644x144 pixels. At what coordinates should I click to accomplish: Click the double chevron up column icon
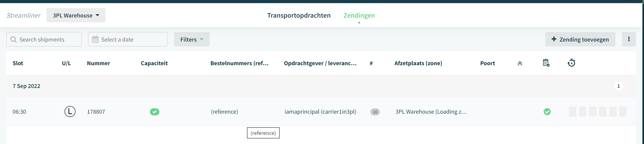(x=520, y=63)
